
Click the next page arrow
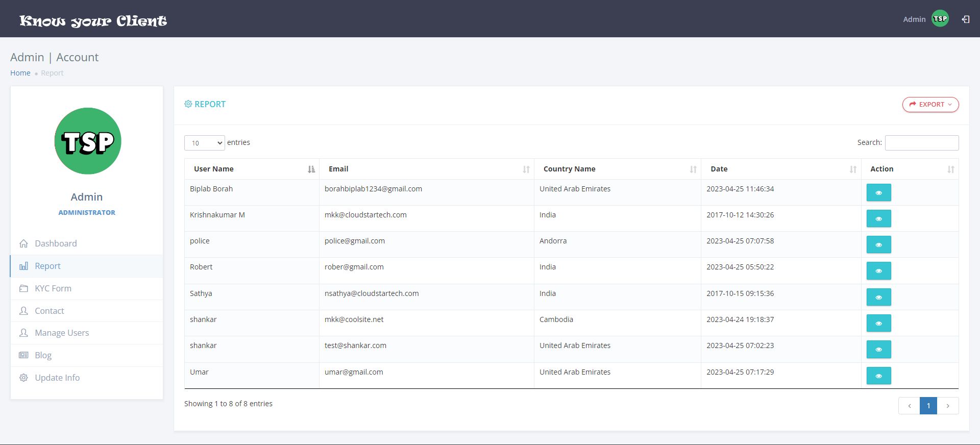pos(948,406)
